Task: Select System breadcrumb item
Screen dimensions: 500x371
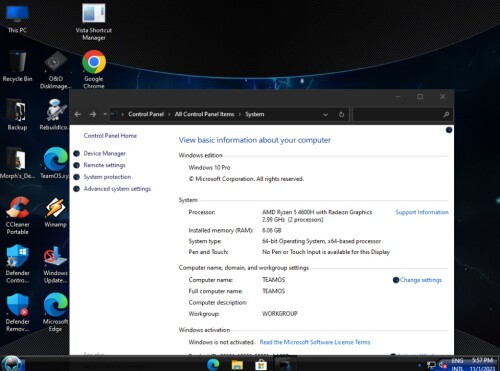Action: 255,114
